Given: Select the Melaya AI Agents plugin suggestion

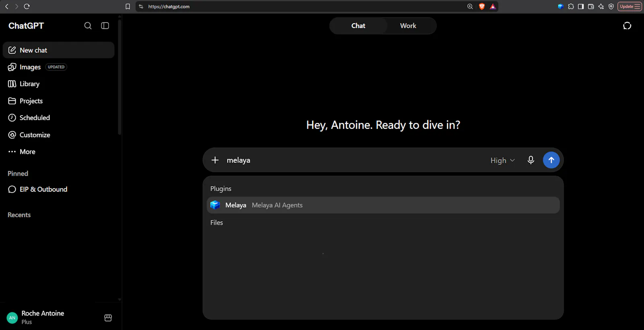Looking at the screenshot, I should click(x=383, y=205).
